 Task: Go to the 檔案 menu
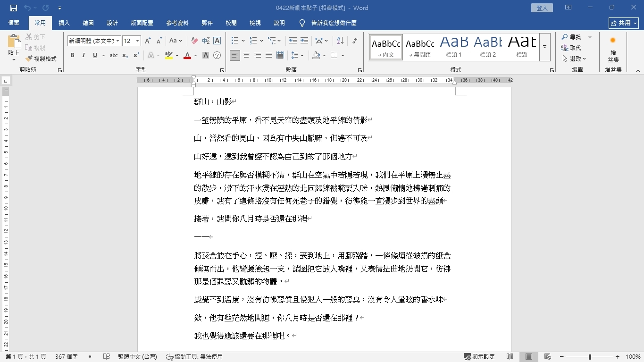[x=14, y=23]
